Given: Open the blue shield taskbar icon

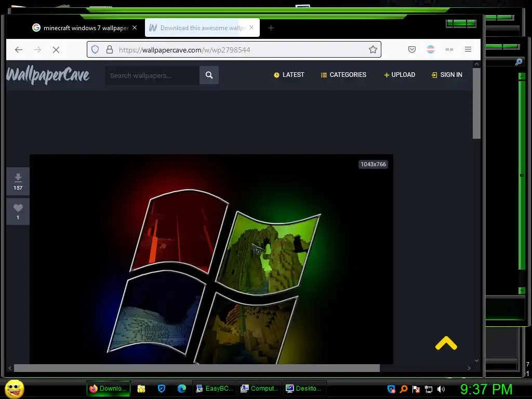Looking at the screenshot, I should (x=162, y=388).
